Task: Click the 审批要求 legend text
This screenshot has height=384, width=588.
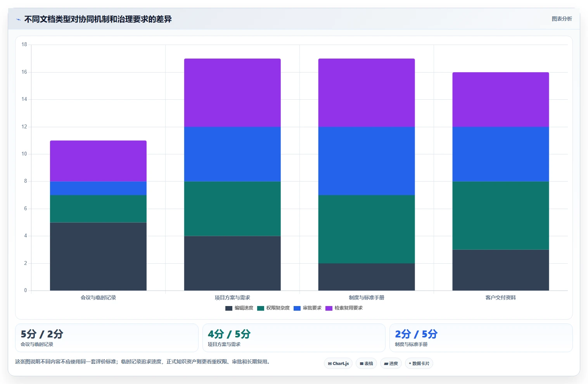Action: [312, 308]
